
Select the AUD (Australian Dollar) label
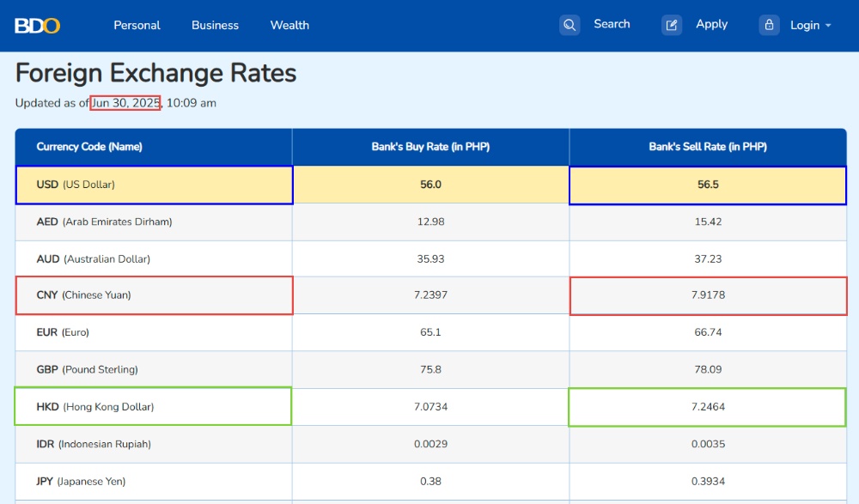(93, 259)
